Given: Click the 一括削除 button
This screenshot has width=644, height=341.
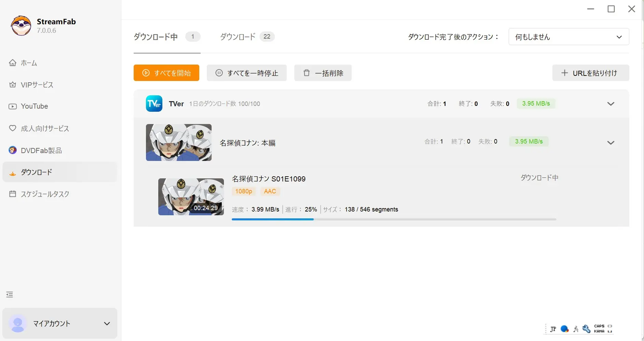Looking at the screenshot, I should click(x=323, y=73).
